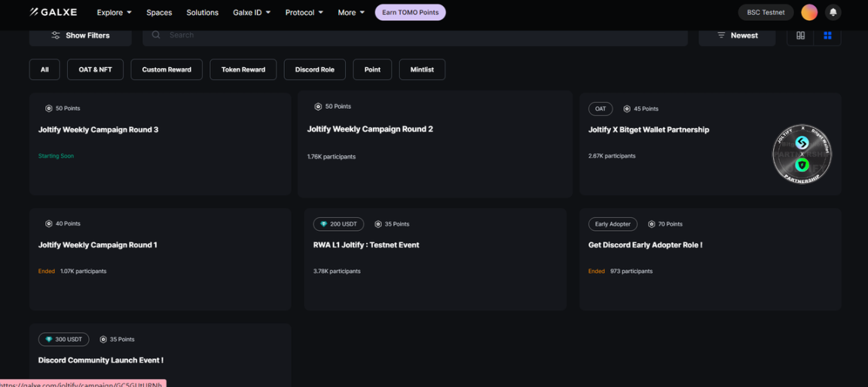
Task: Expand the More dropdown
Action: click(352, 12)
